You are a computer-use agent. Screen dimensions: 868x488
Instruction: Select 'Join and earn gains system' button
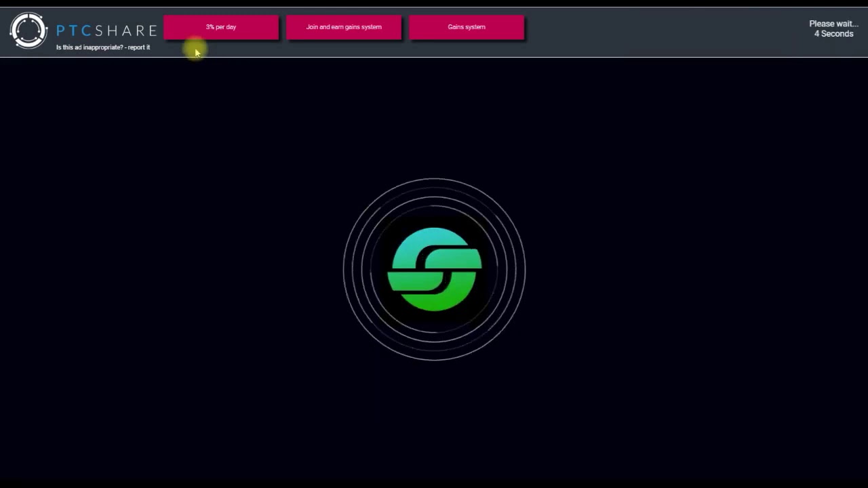pos(344,27)
